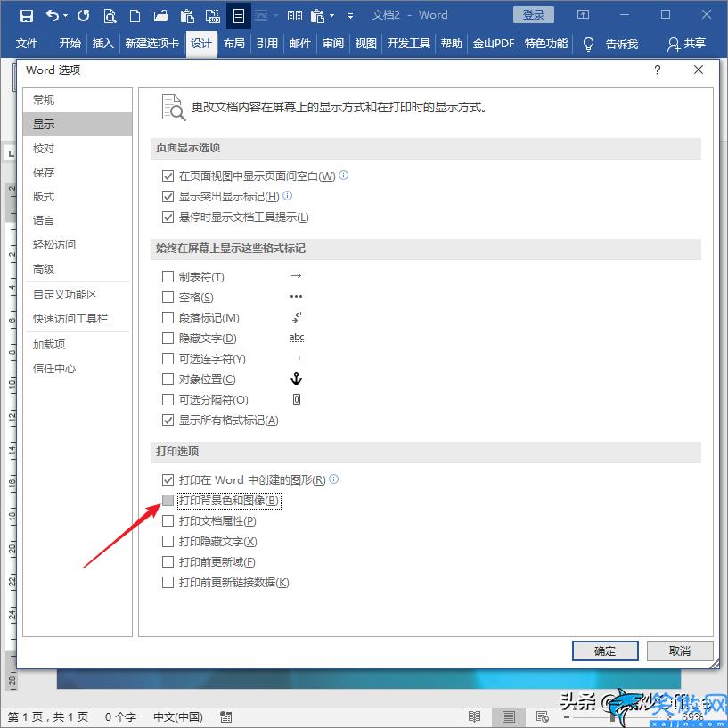
Task: Click 第 1 页，共 1 页 page indicator
Action: click(x=48, y=716)
